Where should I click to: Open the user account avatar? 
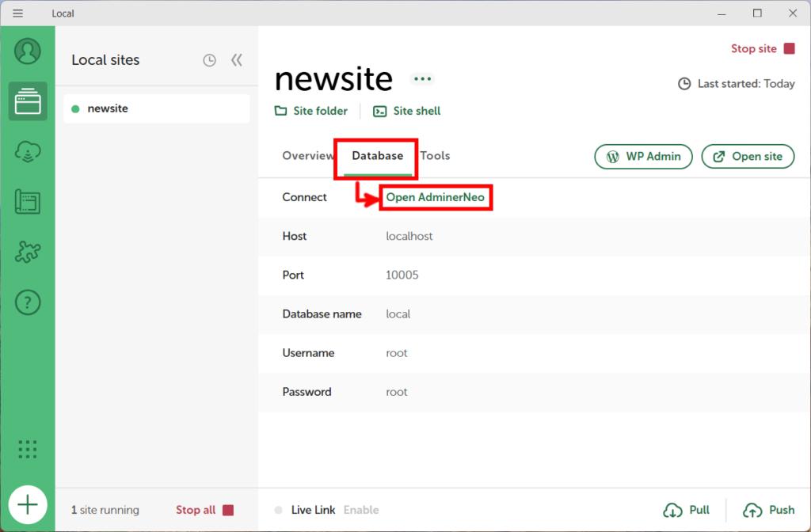click(28, 51)
